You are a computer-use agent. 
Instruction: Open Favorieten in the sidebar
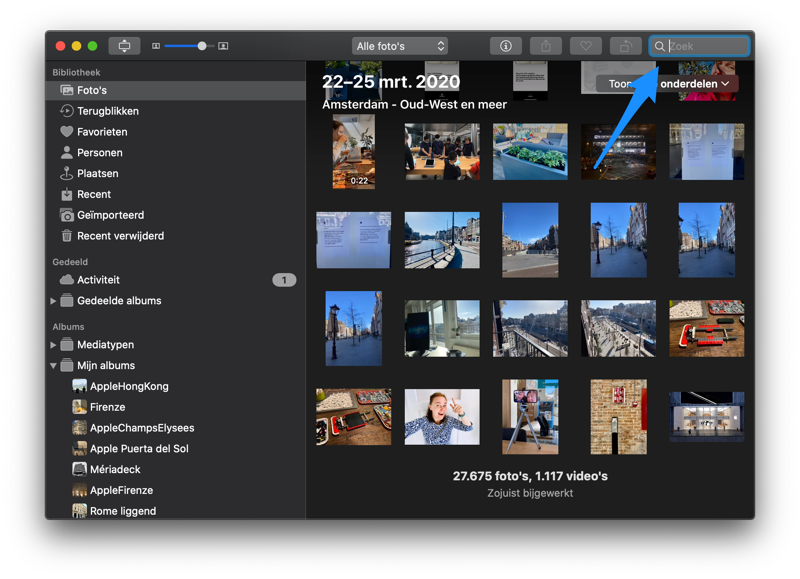(176, 132)
